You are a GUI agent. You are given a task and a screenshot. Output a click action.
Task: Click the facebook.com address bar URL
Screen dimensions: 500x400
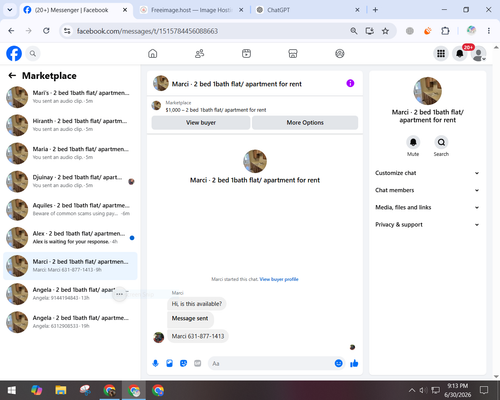click(147, 31)
